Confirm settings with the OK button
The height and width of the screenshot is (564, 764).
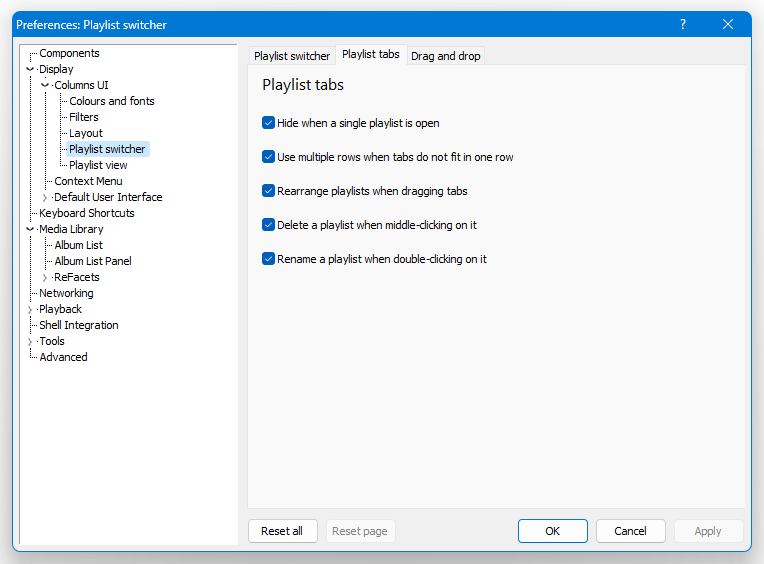pos(553,531)
